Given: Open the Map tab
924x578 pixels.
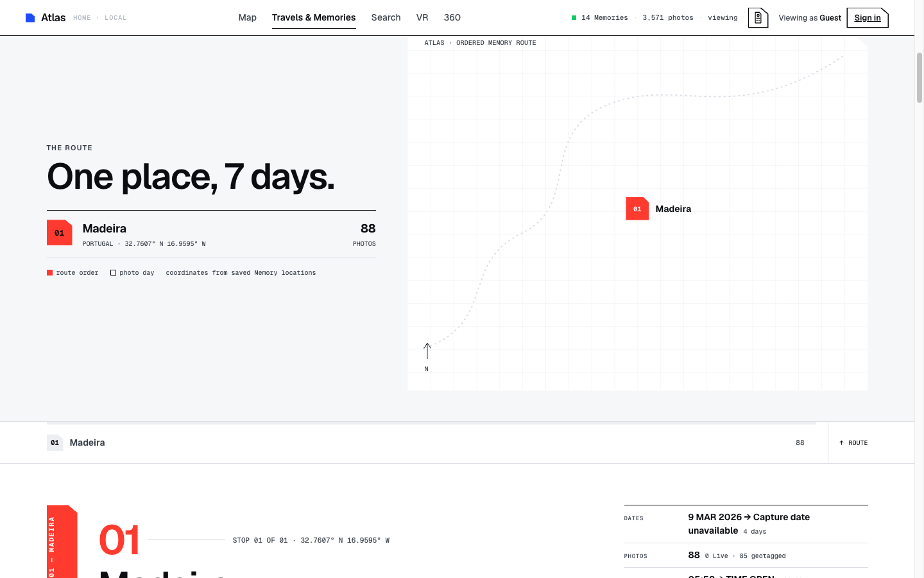Looking at the screenshot, I should click(248, 17).
